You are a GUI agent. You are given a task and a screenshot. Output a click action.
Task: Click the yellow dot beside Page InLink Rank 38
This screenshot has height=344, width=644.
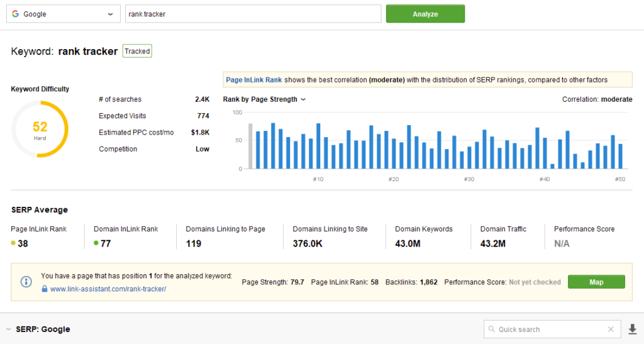(x=14, y=243)
